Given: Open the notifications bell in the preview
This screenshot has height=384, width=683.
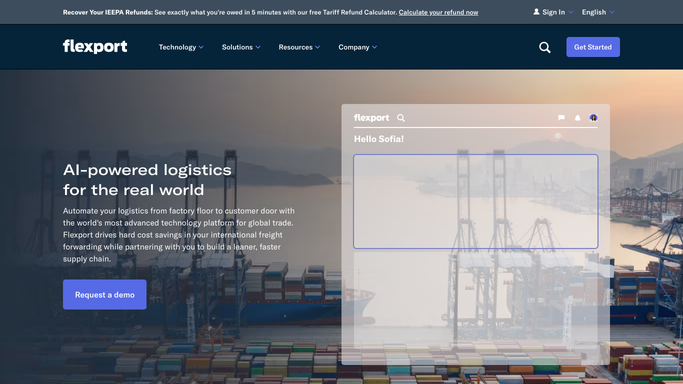Looking at the screenshot, I should coord(578,118).
